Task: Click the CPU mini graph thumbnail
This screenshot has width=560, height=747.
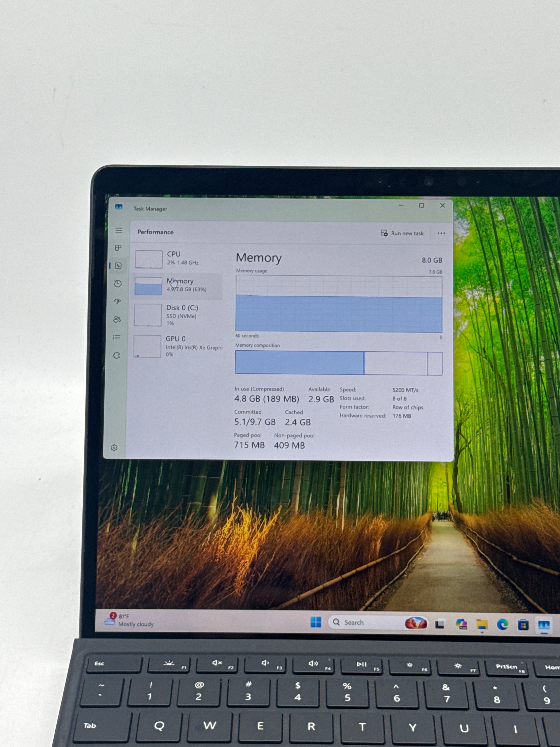Action: coord(149,259)
